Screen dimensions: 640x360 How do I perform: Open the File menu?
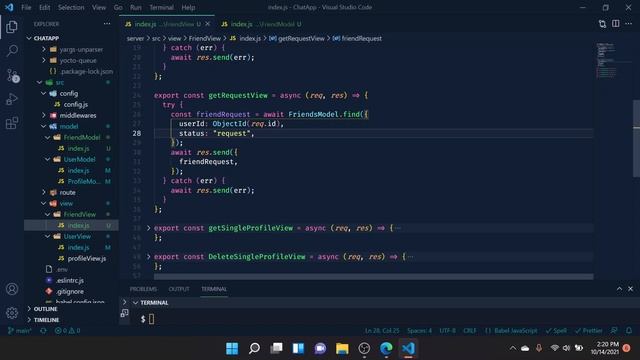click(x=26, y=7)
